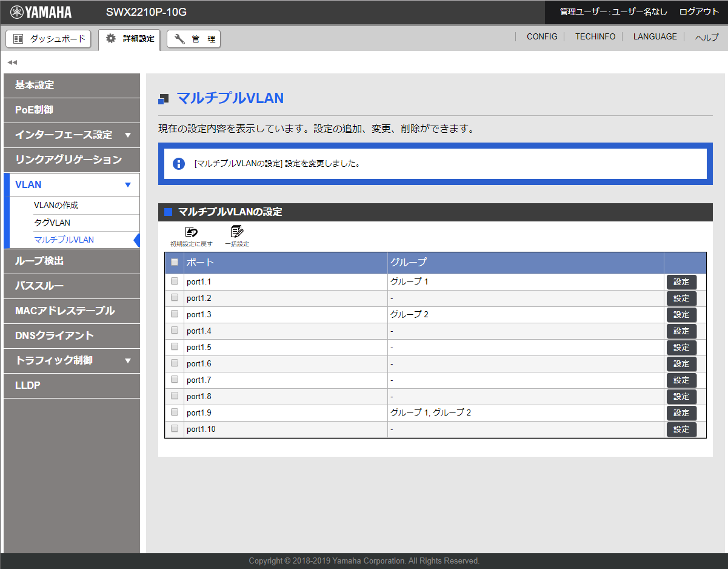
Task: Click the Yamaha logo in the header
Action: click(x=40, y=12)
